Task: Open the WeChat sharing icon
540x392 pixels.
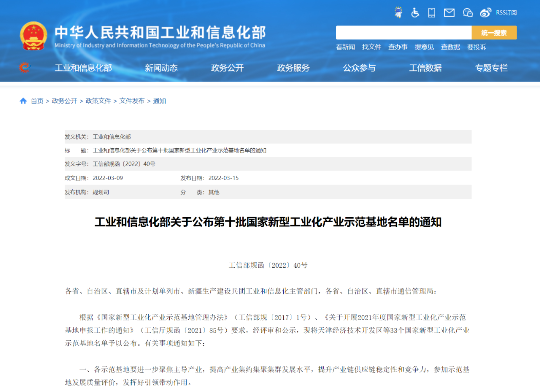Action: click(467, 12)
